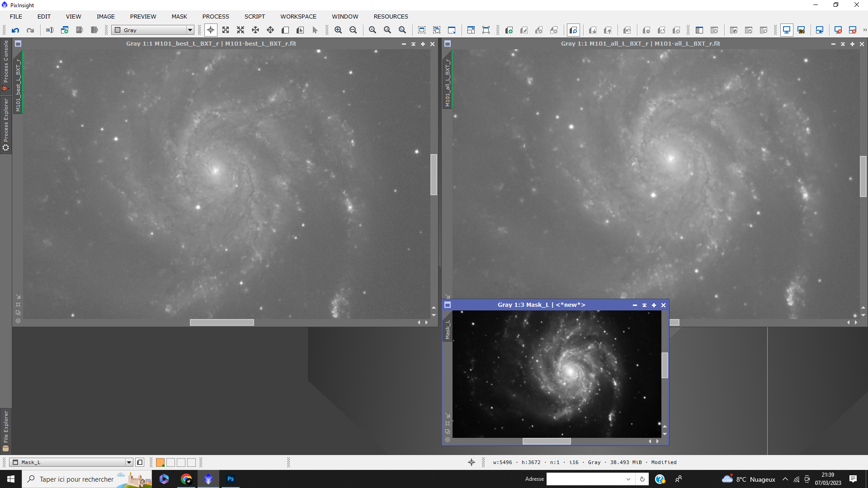Select the third empty workspace box
The width and height of the screenshot is (868, 488).
coord(191,462)
